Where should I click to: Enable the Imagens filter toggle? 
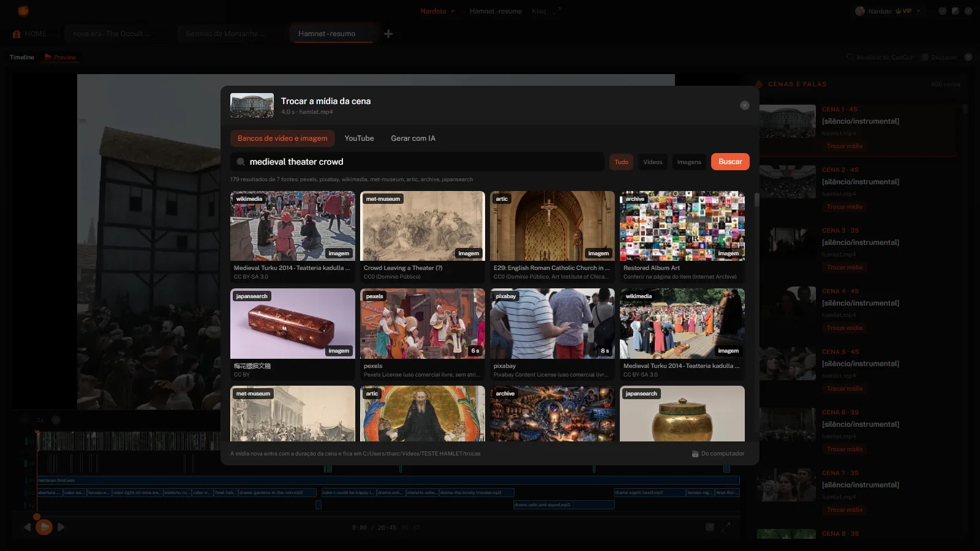pos(689,162)
